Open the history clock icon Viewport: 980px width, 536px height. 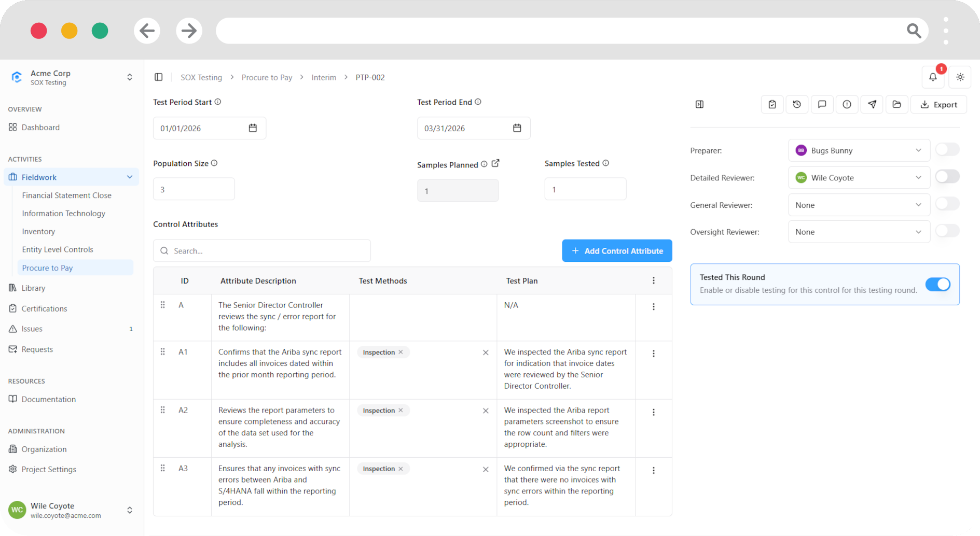797,104
